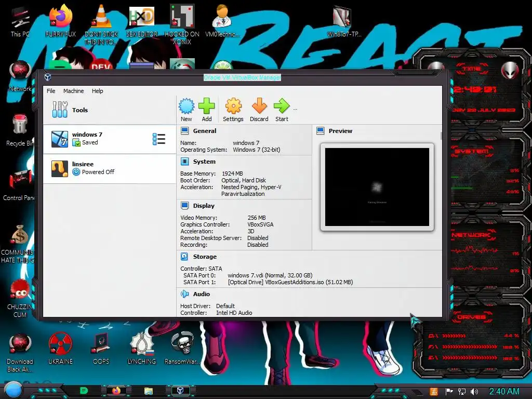The width and height of the screenshot is (532, 399).
Task: Open the VMOTechnic desktop shortcut
Action: click(222, 22)
